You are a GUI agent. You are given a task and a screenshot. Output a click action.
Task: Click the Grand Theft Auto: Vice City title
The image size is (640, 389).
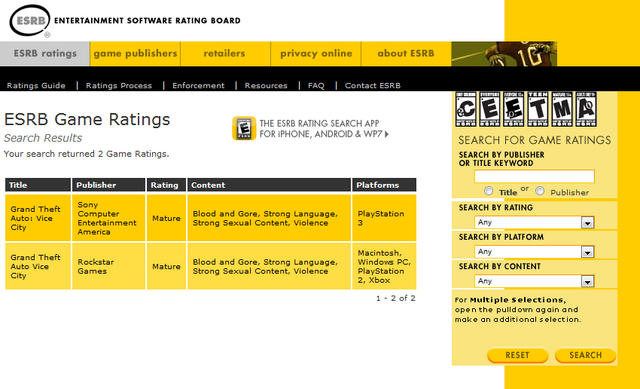pos(36,218)
